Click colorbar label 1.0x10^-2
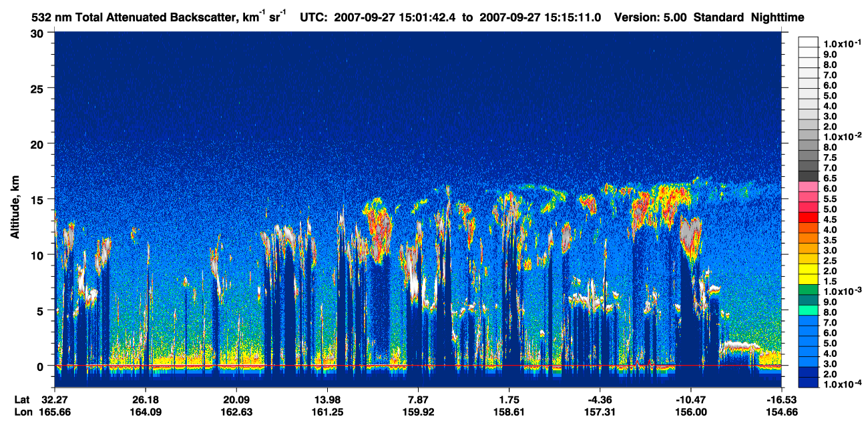This screenshot has height=445, width=868. tap(841, 136)
